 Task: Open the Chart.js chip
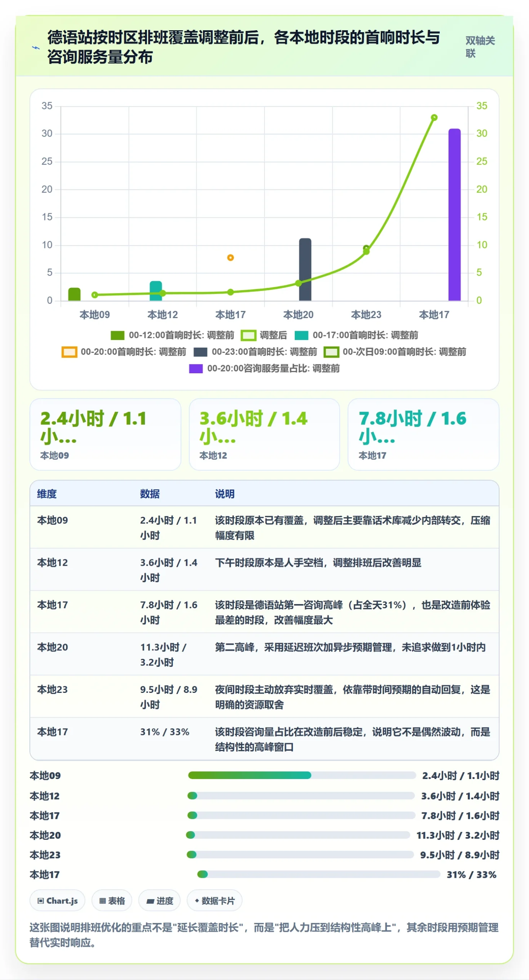57,900
